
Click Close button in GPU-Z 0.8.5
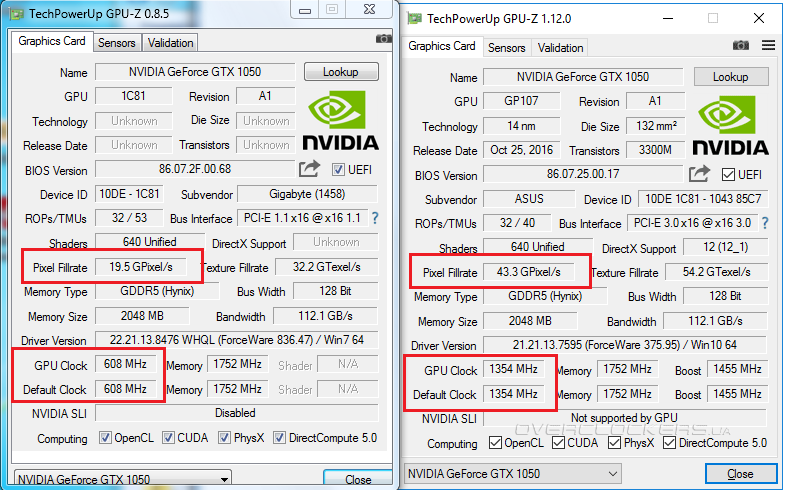point(358,479)
